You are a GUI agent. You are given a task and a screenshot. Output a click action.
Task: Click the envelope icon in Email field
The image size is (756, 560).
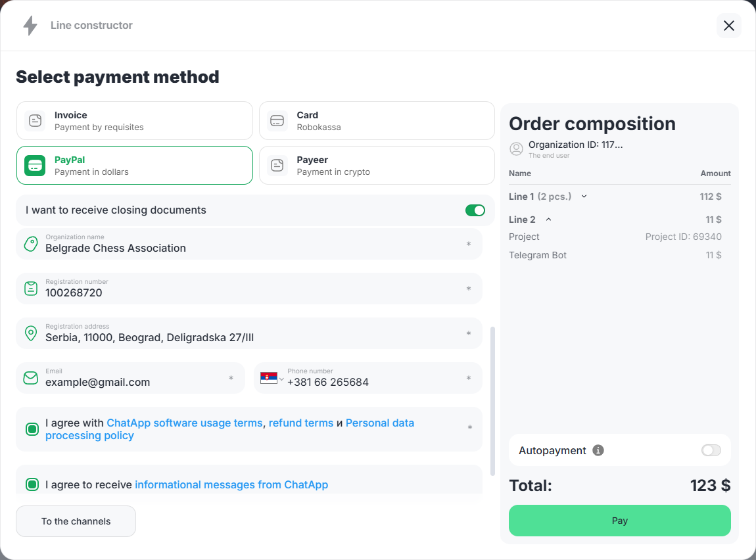[31, 378]
